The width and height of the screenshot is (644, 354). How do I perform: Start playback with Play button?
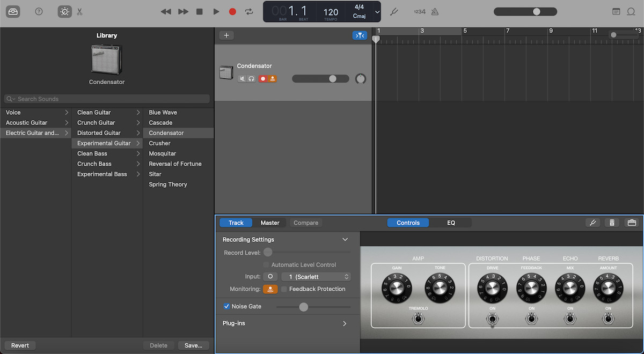[x=216, y=11]
